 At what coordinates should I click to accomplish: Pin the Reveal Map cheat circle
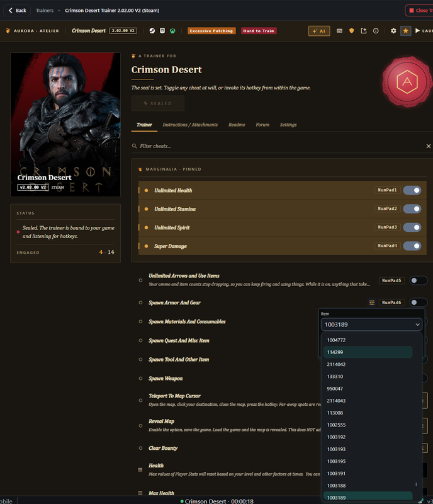click(x=140, y=426)
